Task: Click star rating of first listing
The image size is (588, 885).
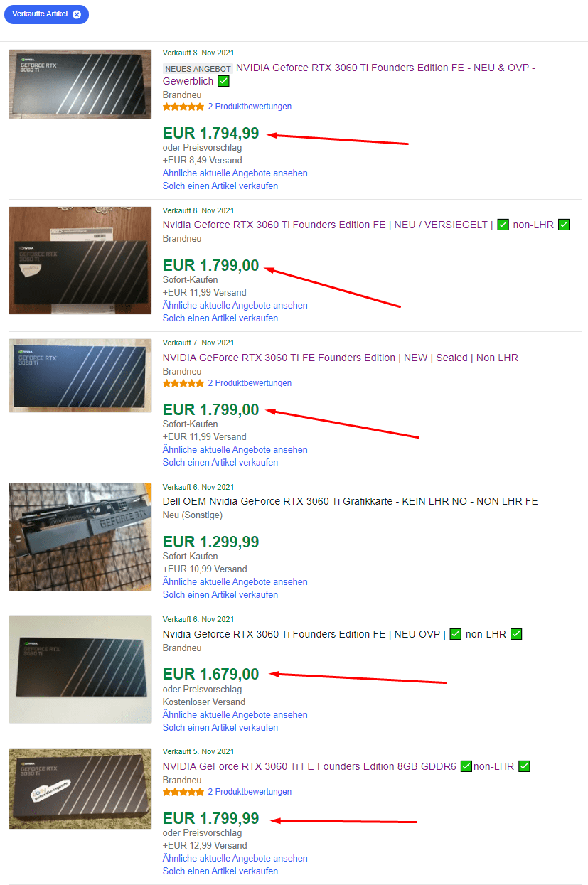Action: pyautogui.click(x=183, y=107)
